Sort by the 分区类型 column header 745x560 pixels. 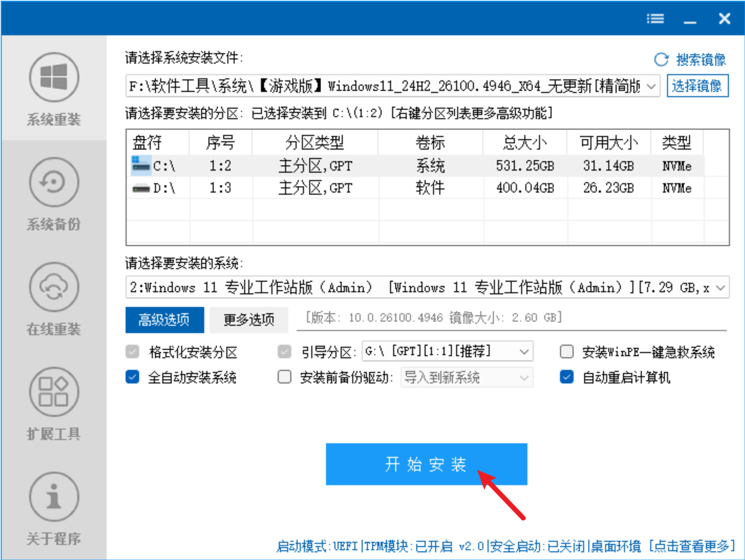click(x=315, y=142)
